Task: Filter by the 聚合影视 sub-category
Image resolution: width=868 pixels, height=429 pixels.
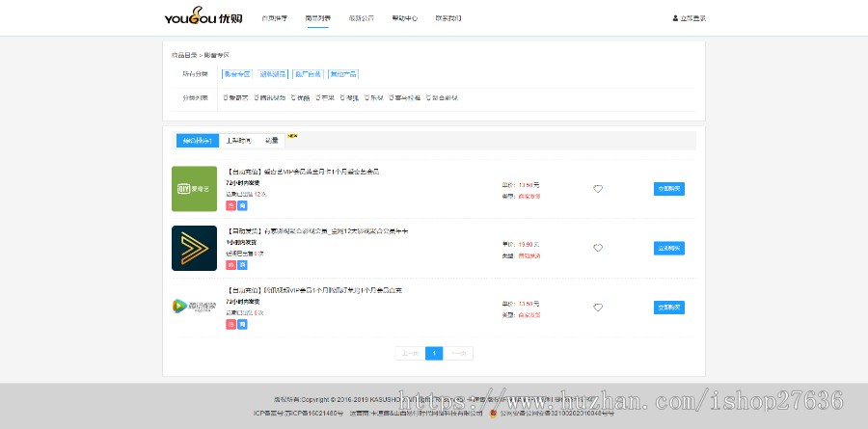Action: (442, 98)
